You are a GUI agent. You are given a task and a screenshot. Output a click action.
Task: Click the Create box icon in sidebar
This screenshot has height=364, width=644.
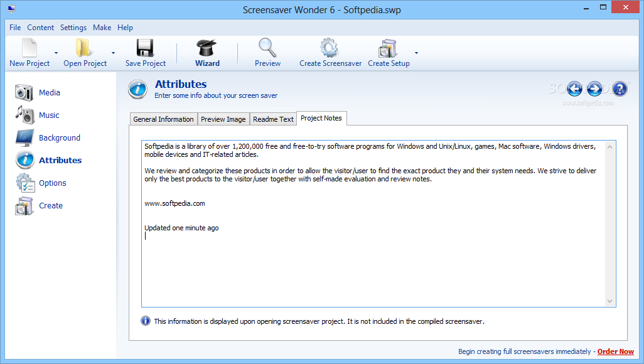[24, 206]
